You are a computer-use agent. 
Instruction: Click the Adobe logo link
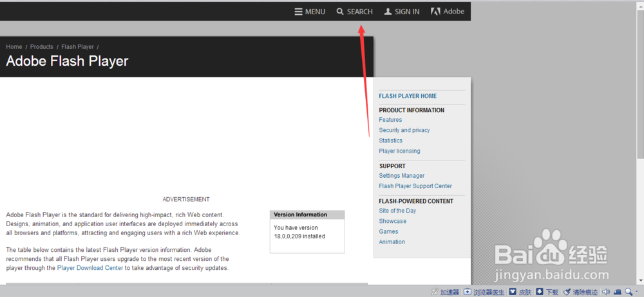click(x=448, y=12)
